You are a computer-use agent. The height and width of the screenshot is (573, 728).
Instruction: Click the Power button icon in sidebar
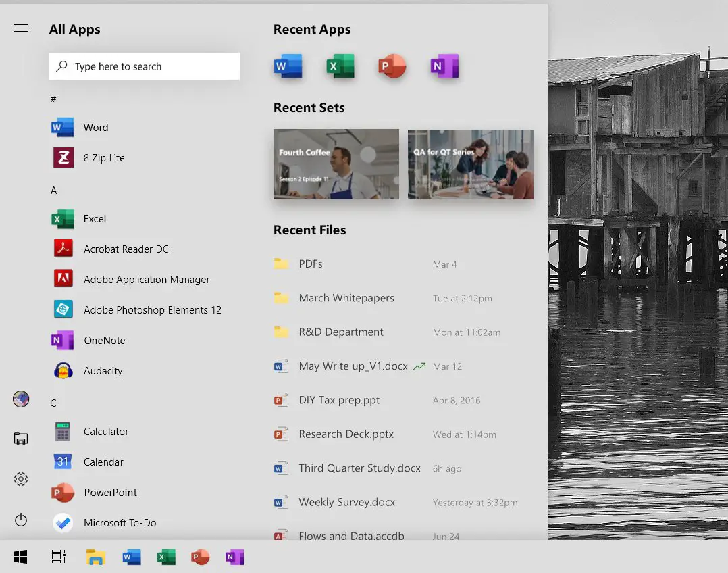[21, 520]
